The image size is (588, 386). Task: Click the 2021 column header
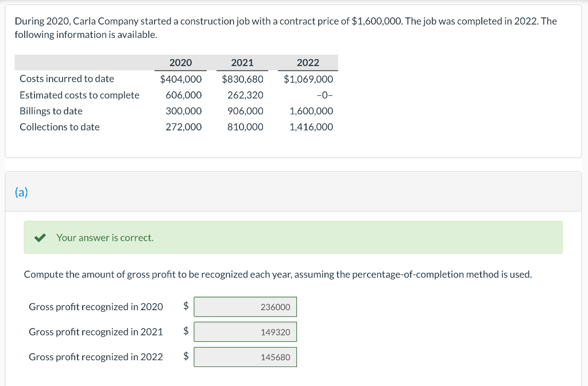(242, 63)
